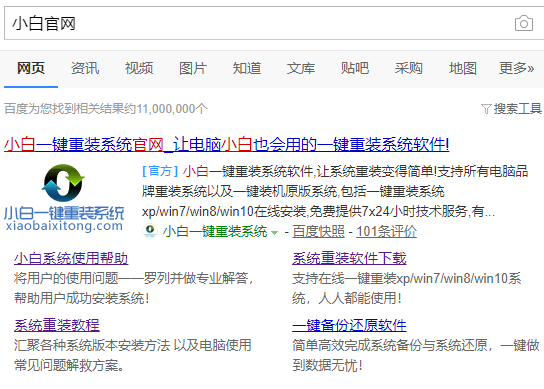Click the description 统,人人都能使用!
The image size is (544, 389).
[347, 298]
